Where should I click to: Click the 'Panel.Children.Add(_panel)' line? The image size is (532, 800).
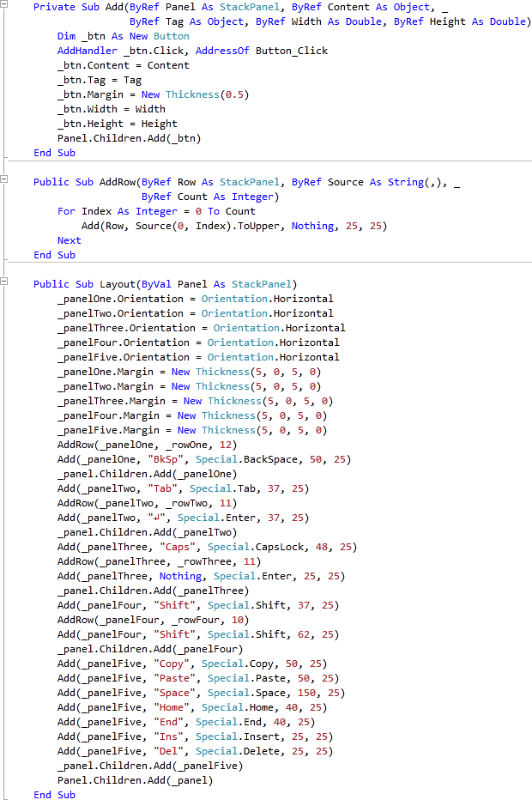(x=136, y=780)
